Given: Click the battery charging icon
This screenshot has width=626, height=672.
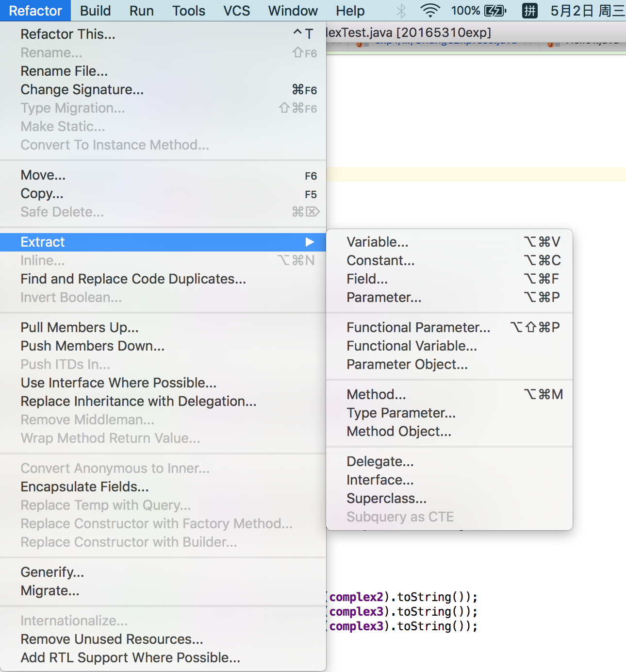Looking at the screenshot, I should (495, 11).
